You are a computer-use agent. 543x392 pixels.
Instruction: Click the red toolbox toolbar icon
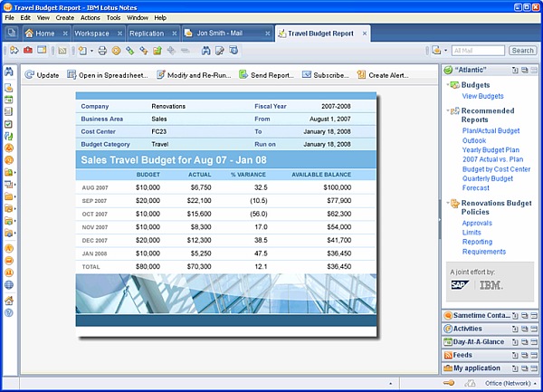pos(28,51)
